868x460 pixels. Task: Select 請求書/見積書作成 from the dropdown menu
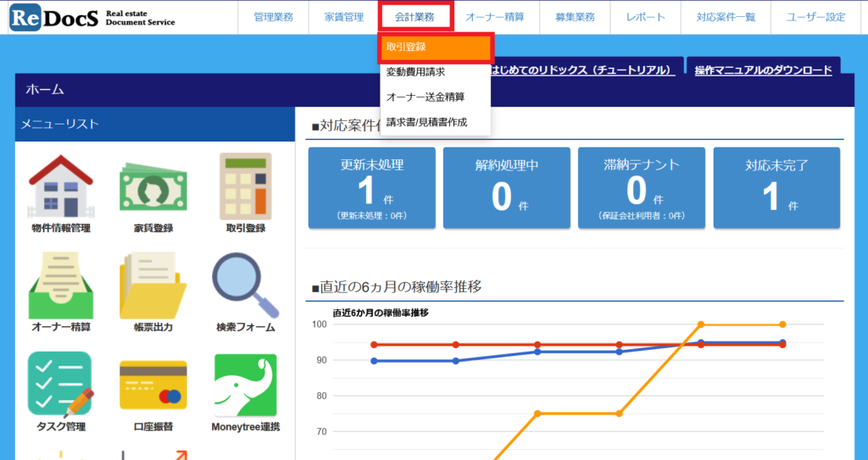point(436,122)
